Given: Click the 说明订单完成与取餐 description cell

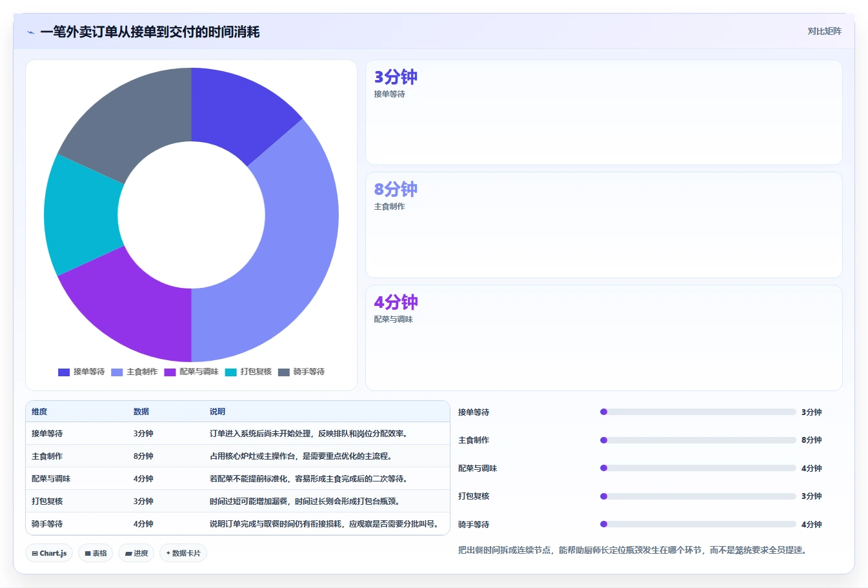Looking at the screenshot, I should [x=325, y=524].
